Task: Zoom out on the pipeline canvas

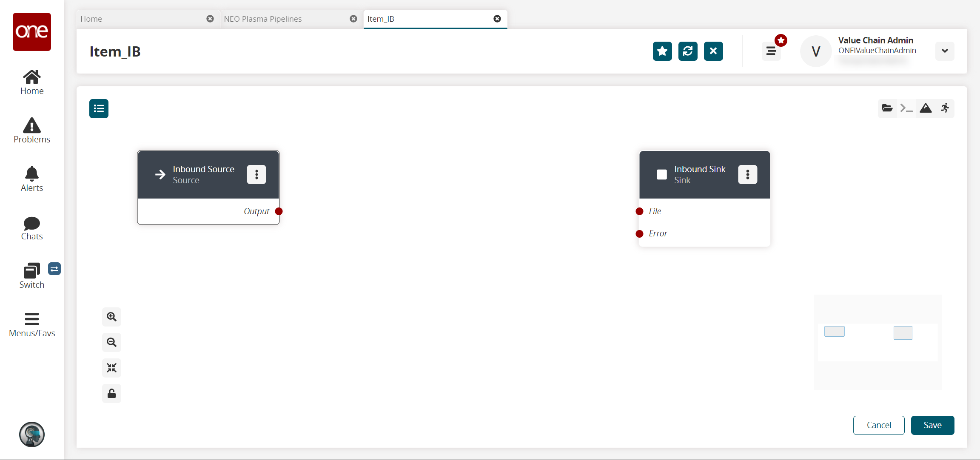Action: 111,342
